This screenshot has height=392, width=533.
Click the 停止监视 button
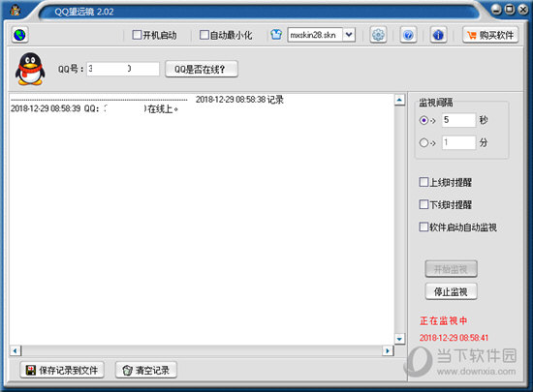pos(451,291)
